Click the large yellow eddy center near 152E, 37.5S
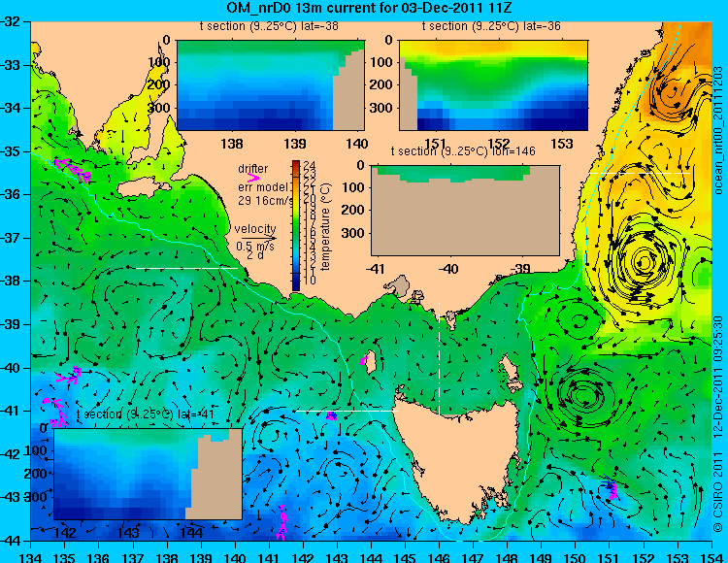 pos(645,262)
